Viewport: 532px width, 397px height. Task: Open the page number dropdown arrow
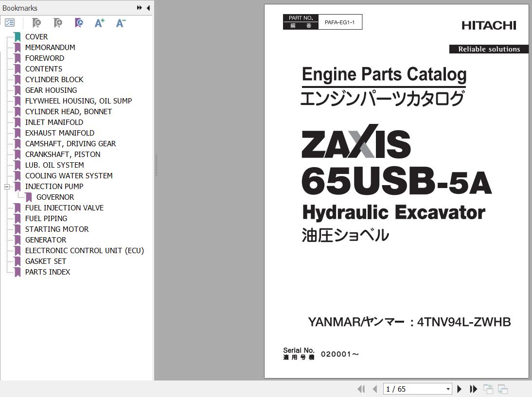pyautogui.click(x=448, y=389)
